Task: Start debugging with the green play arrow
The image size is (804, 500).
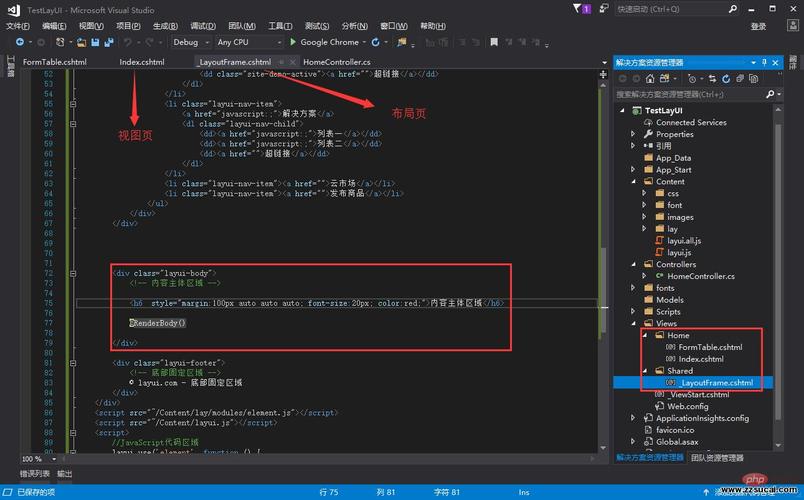Action: coord(293,42)
